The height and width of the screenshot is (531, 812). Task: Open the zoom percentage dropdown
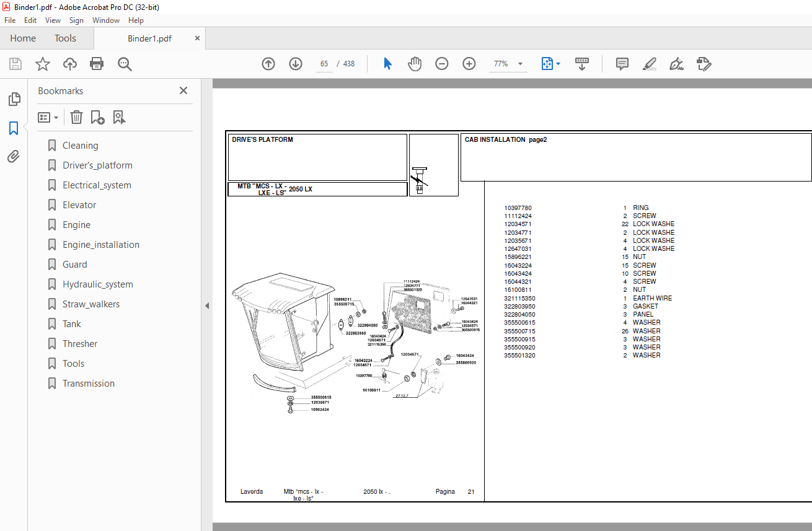pos(520,64)
